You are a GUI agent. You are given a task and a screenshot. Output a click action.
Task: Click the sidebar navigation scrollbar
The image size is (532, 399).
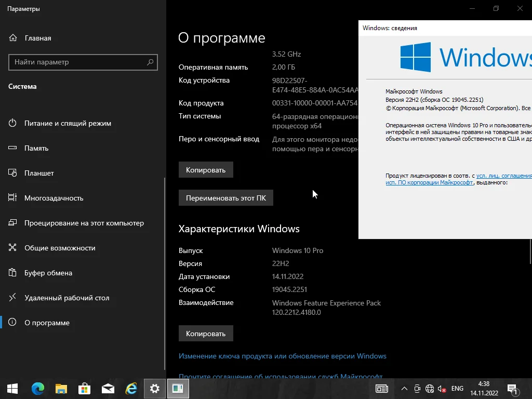165,273
